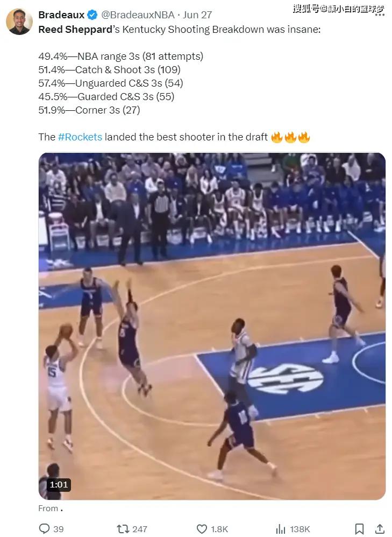Open Bradeaux profile avatar

point(19,21)
